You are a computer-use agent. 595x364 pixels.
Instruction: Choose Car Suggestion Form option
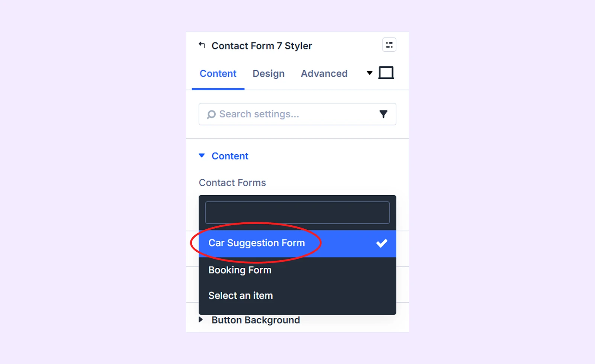point(297,244)
